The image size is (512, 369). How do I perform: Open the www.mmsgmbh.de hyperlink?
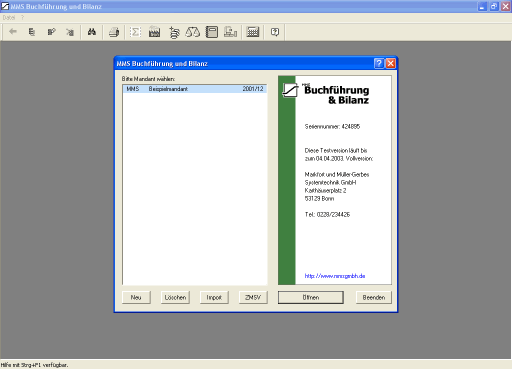pos(335,276)
